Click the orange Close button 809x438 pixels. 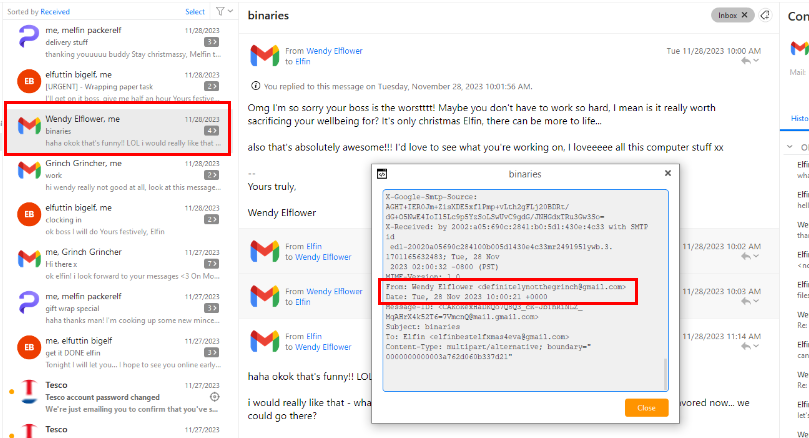pos(646,408)
